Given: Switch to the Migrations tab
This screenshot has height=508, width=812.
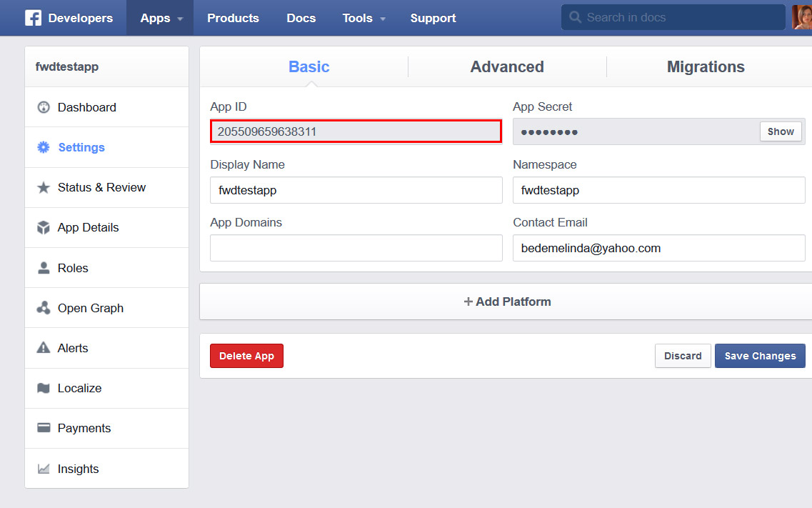Looking at the screenshot, I should (x=706, y=67).
